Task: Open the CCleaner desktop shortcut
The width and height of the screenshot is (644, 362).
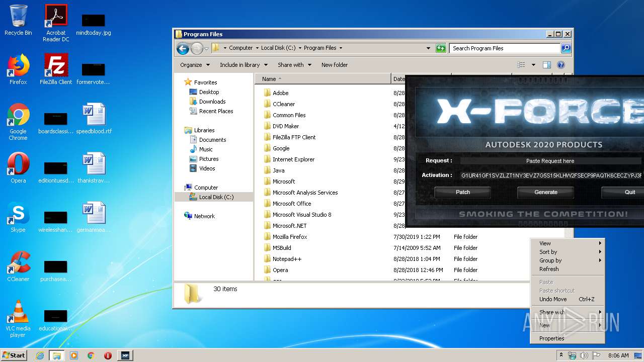Action: coord(18,266)
